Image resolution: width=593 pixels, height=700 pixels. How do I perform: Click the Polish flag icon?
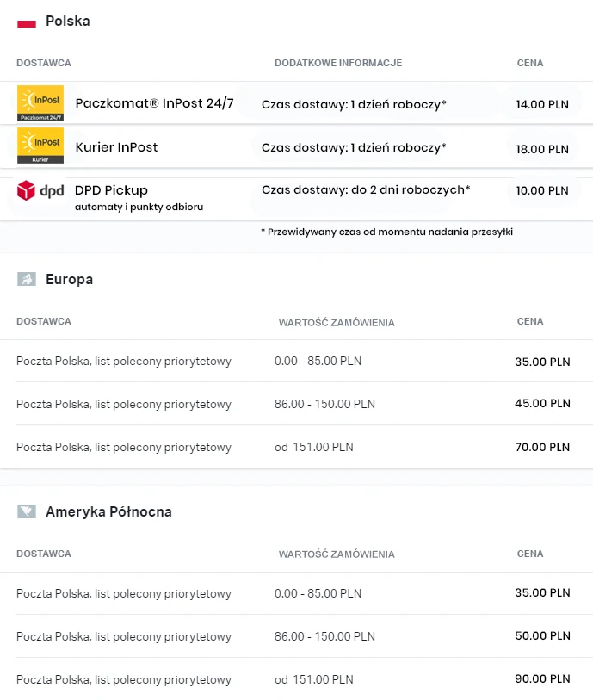26,22
